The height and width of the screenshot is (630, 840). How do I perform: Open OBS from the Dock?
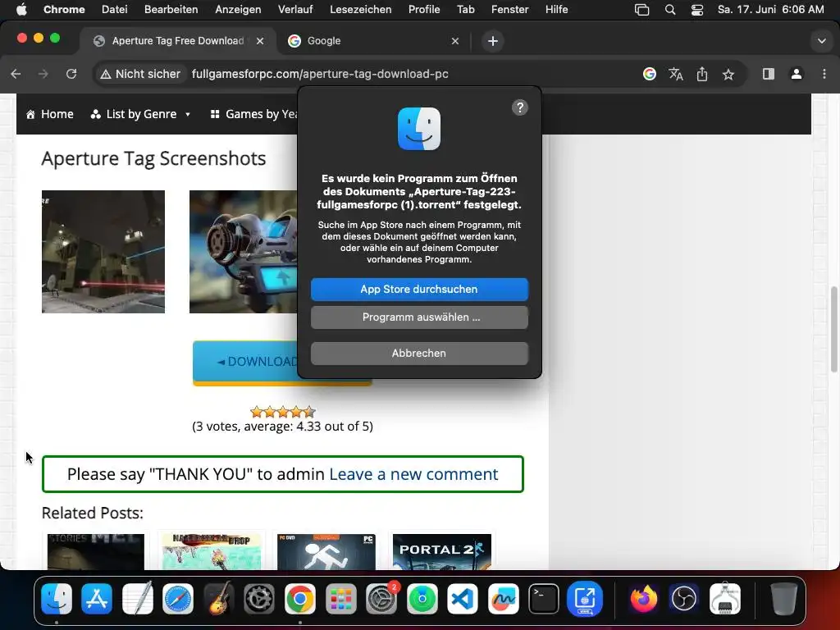684,598
